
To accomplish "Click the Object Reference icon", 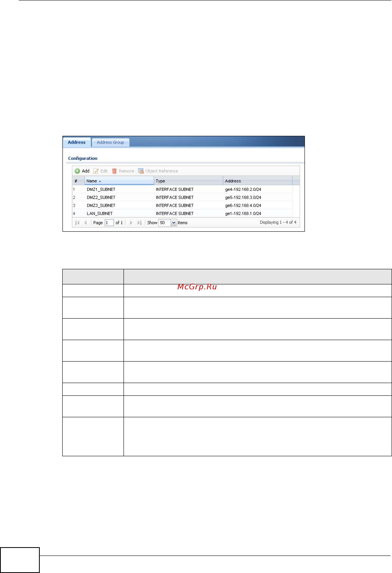I will tap(141, 171).
